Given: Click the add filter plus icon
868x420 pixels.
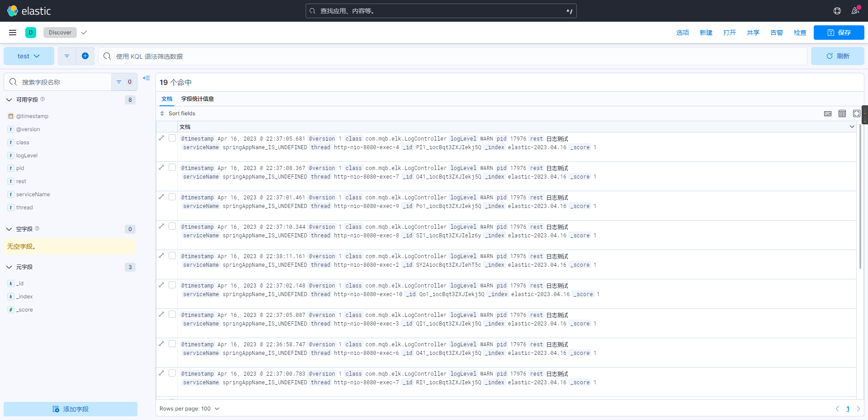Looking at the screenshot, I should point(85,56).
